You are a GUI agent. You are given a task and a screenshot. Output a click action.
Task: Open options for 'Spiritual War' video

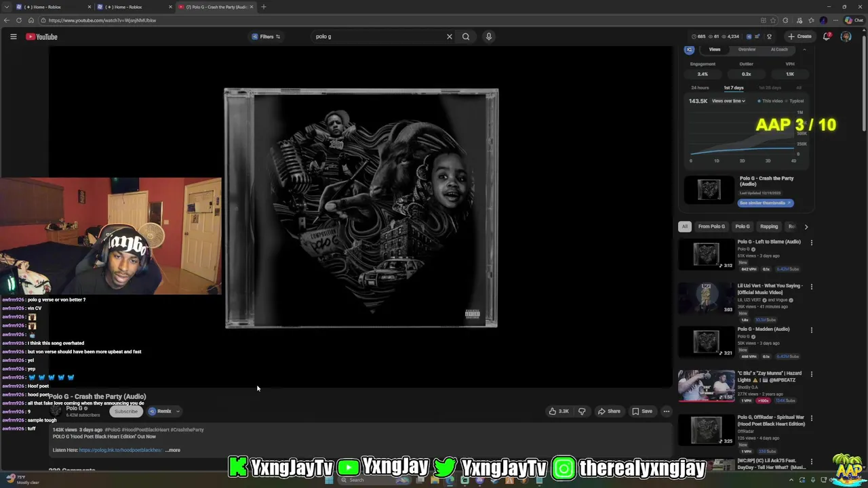pos(811,418)
